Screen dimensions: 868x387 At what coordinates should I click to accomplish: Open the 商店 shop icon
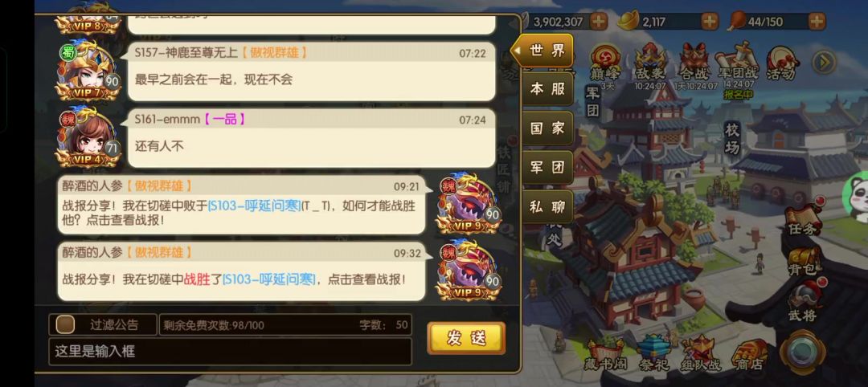(x=749, y=354)
